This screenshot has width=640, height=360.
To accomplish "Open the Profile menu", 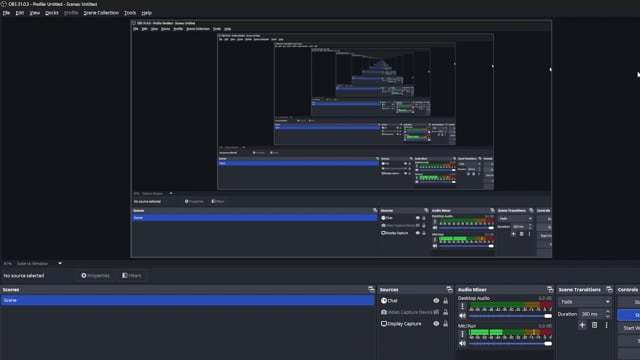I will coord(71,13).
